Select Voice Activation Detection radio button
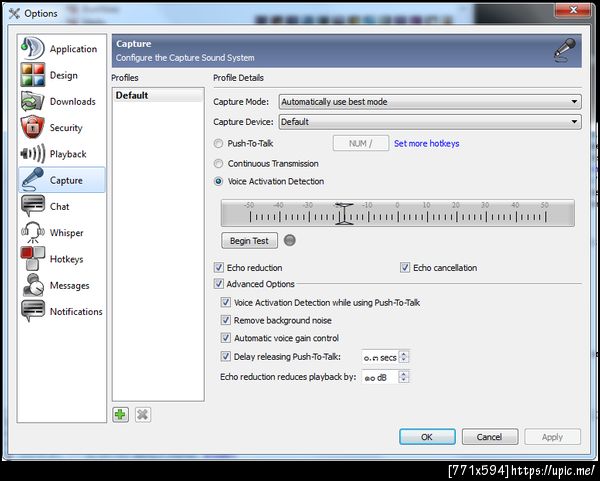Viewport: 600px width, 481px height. pos(218,181)
